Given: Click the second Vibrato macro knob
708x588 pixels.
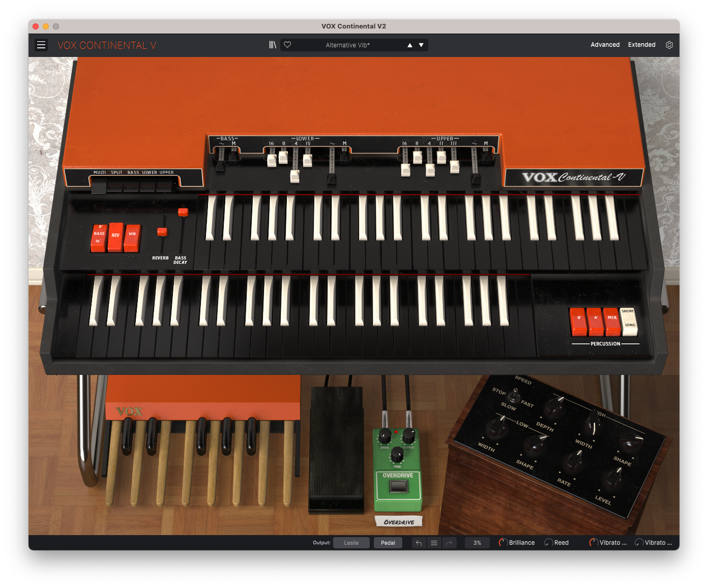Looking at the screenshot, I should click(x=639, y=543).
